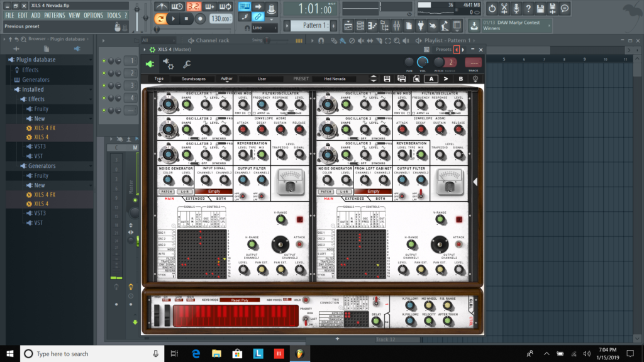Open the Presets menu in XILS window
Image resolution: width=644 pixels, height=362 pixels.
coord(443,50)
